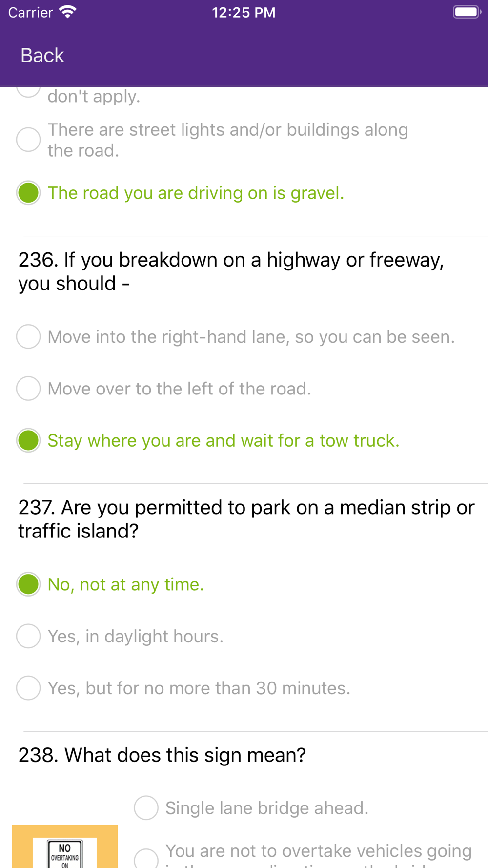Open the No Overtaking sign image

(x=65, y=847)
